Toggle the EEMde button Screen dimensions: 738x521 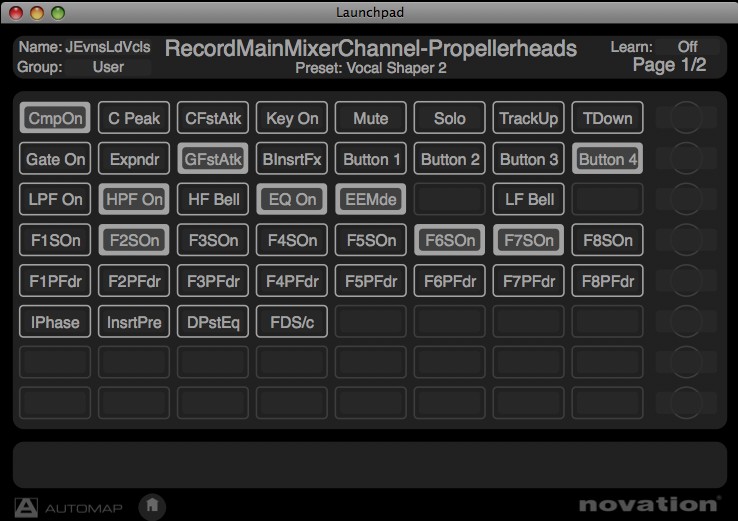pos(371,199)
